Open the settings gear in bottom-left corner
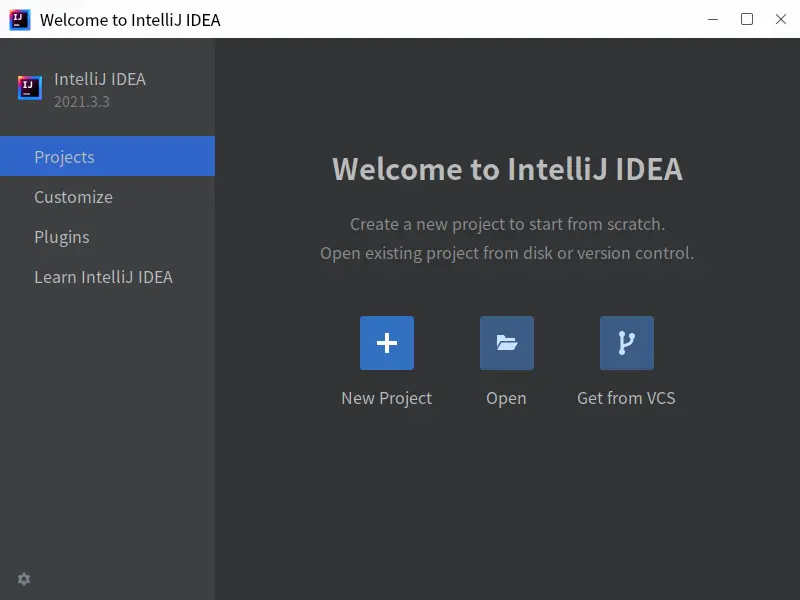This screenshot has height=600, width=800. point(24,579)
